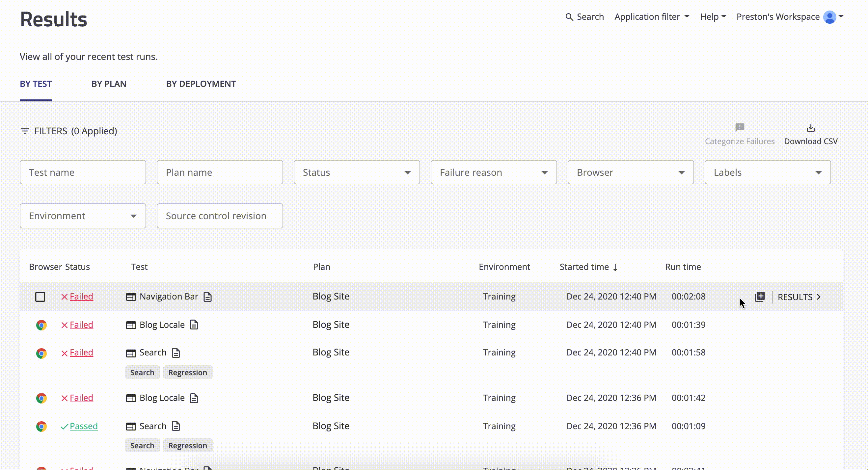Open RESULTS link for Navigation Bar row
Screen dimensions: 868x470
pos(799,297)
